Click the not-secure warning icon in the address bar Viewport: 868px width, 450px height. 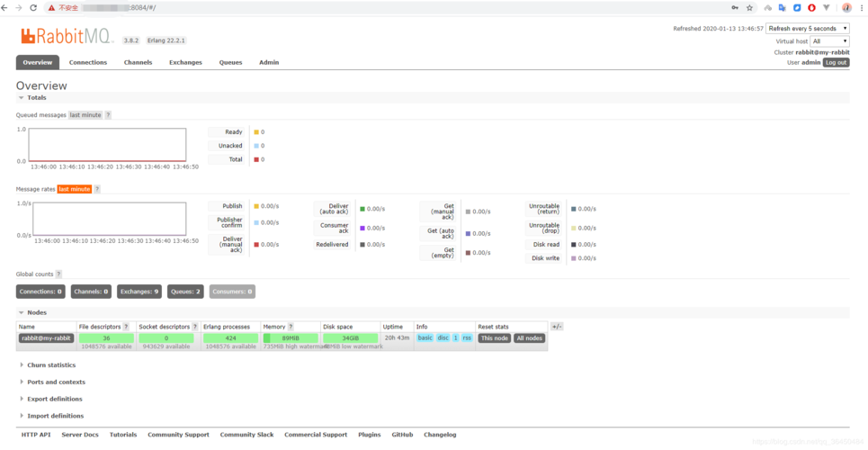pos(51,8)
